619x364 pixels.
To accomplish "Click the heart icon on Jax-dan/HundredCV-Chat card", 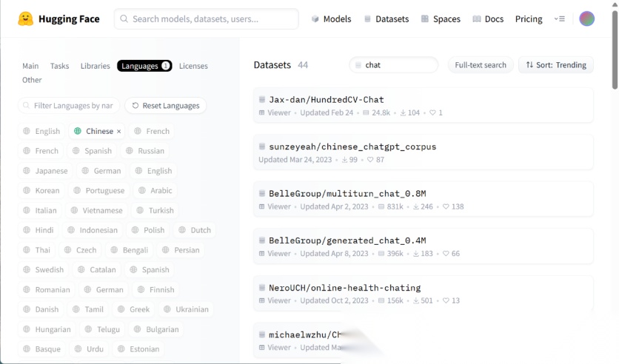I will (x=432, y=112).
